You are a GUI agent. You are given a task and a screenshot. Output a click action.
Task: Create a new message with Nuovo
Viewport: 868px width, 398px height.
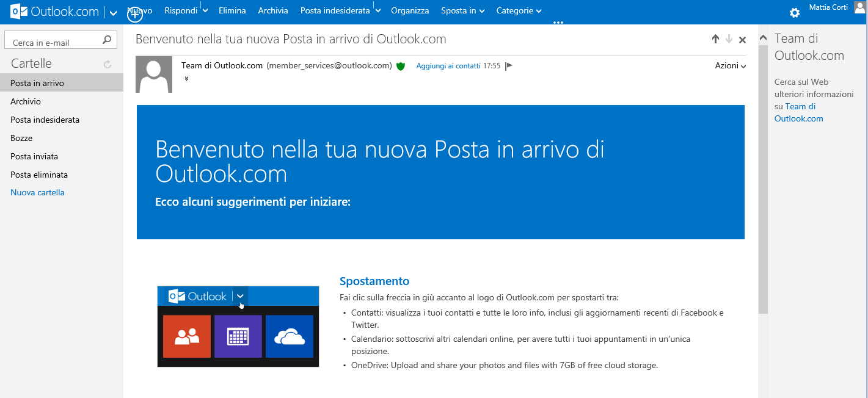[x=140, y=10]
